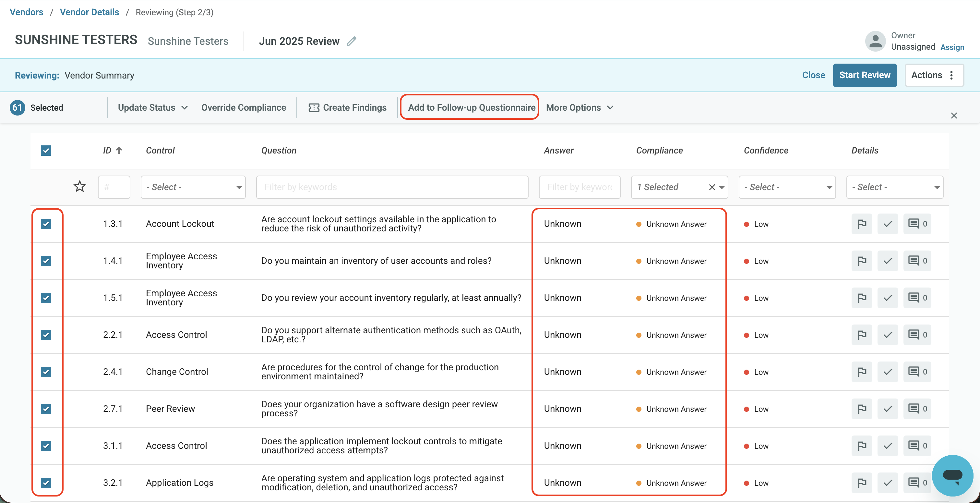Image resolution: width=980 pixels, height=503 pixels.
Task: Uncheck the 3.1.1 Access Control checkbox
Action: pyautogui.click(x=46, y=446)
